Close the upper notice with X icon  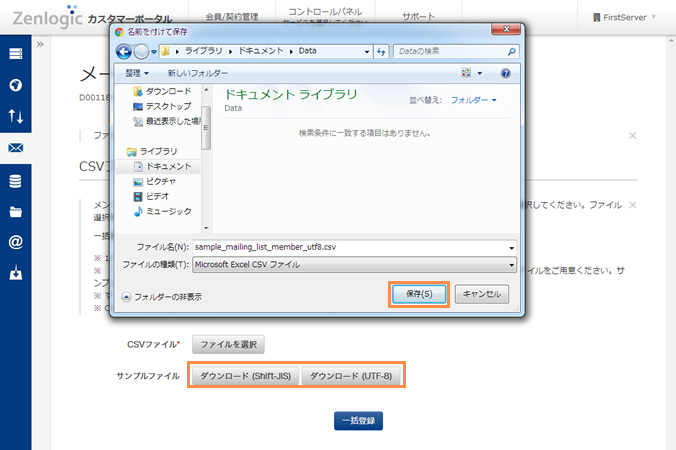(x=632, y=136)
